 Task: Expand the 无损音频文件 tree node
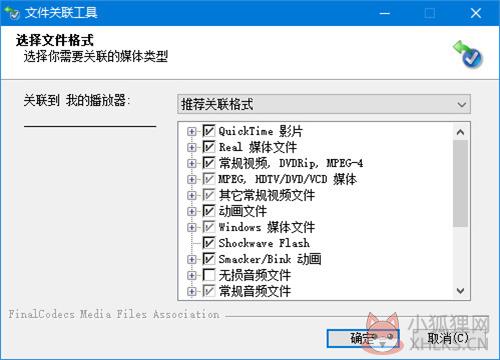(192, 275)
